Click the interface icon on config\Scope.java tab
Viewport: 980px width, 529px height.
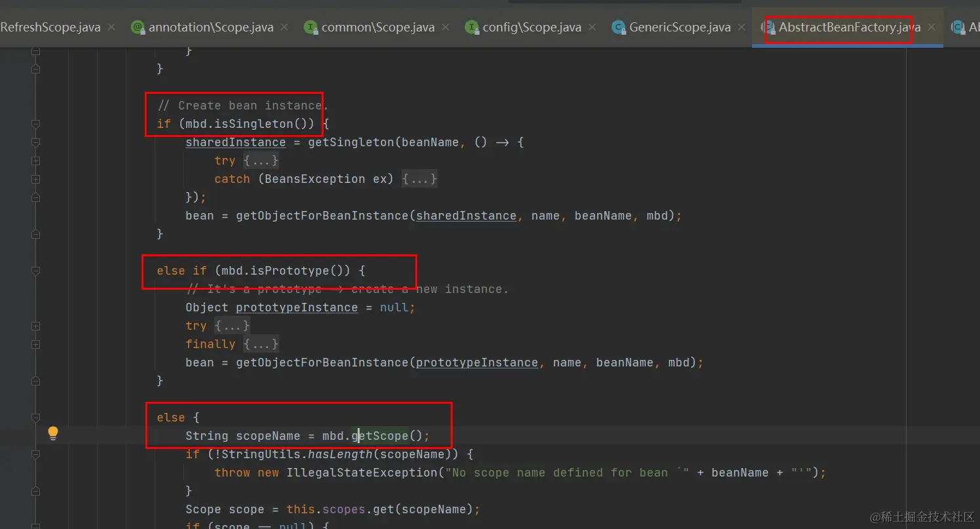coord(472,28)
